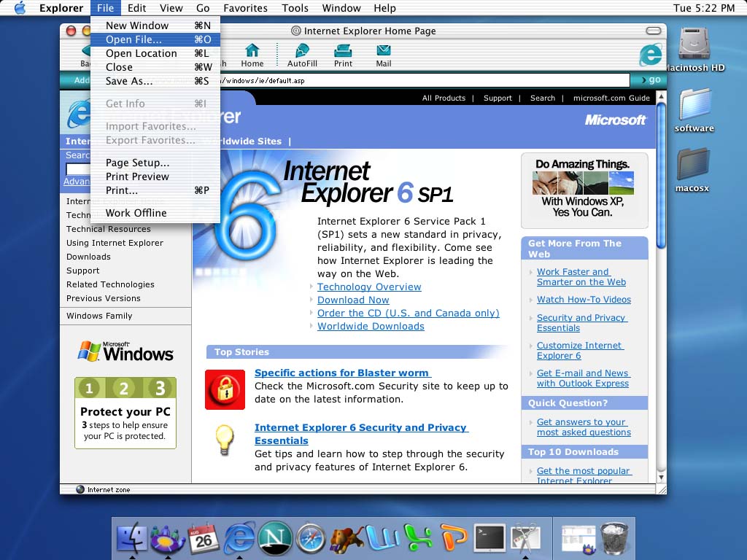The height and width of the screenshot is (560, 747).
Task: Launch Safari from the dock
Action: (310, 539)
